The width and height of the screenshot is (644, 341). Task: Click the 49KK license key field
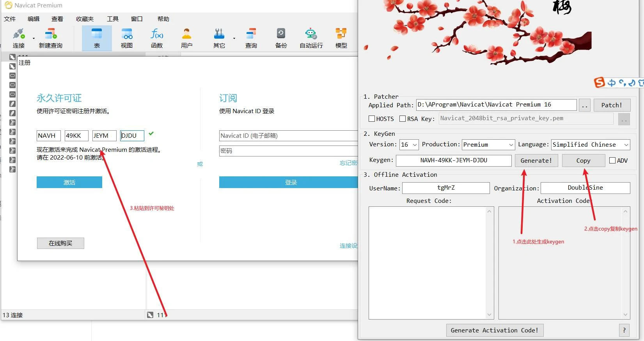coord(76,136)
